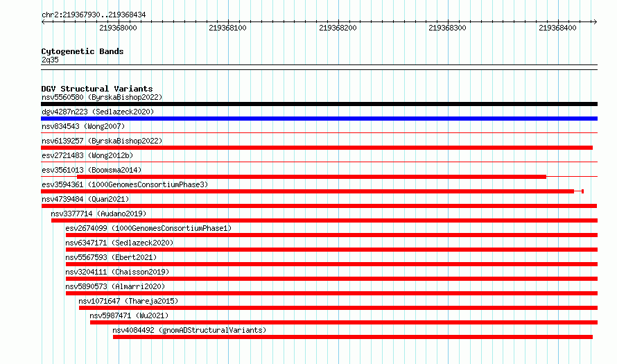The width and height of the screenshot is (617, 364).
Task: Select ruler position 219368100
Action: (x=227, y=28)
